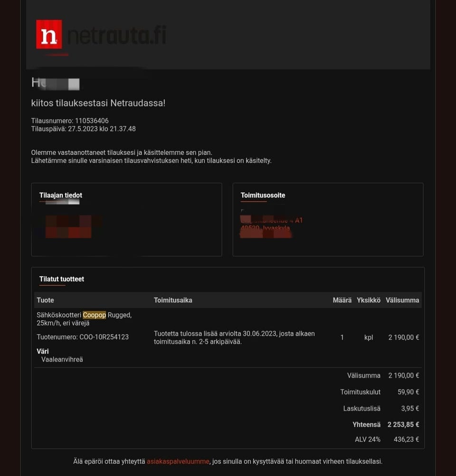
Task: Click quantity value '1' in product row
Action: point(342,337)
